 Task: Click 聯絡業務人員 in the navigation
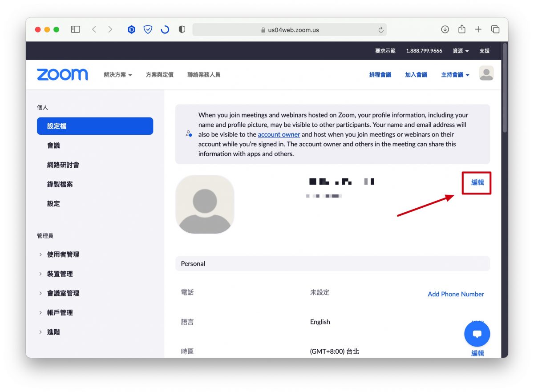pos(204,75)
